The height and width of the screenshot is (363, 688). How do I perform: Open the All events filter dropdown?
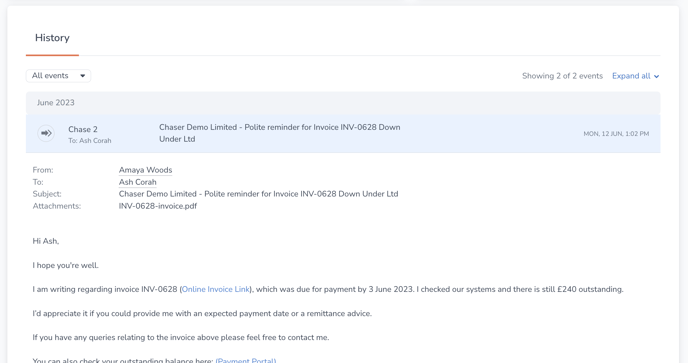[x=58, y=75]
